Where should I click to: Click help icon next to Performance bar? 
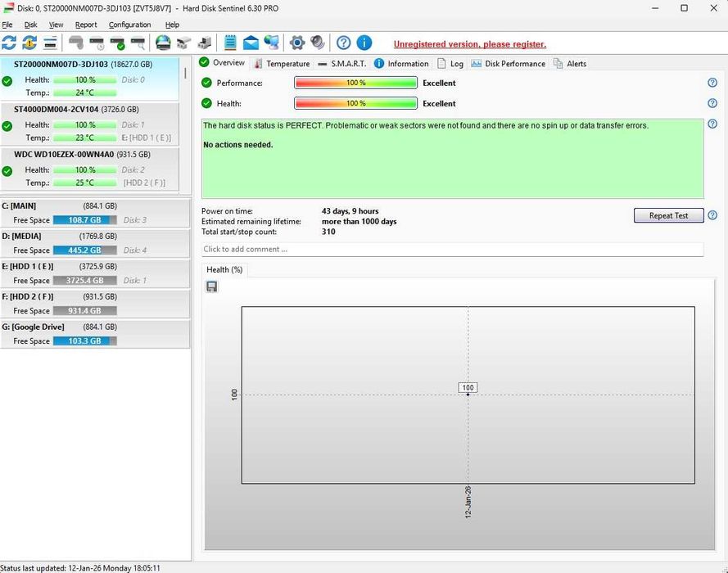pyautogui.click(x=712, y=83)
